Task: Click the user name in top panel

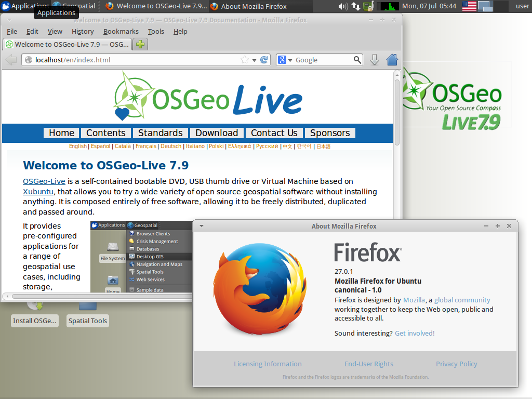Action: 522,6
